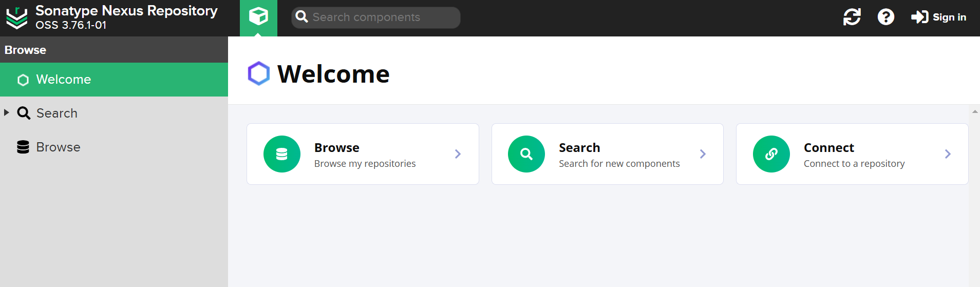
Task: Expand the Search tree item arrow
Action: (x=7, y=112)
